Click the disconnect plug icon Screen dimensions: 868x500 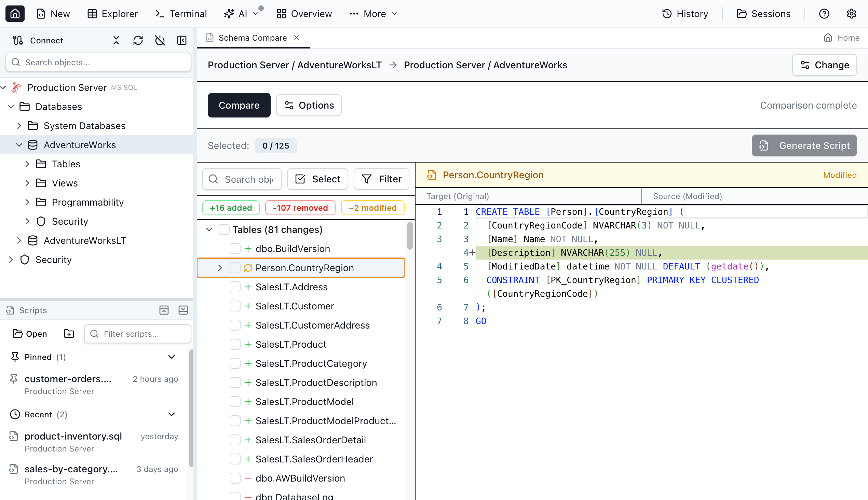point(160,41)
